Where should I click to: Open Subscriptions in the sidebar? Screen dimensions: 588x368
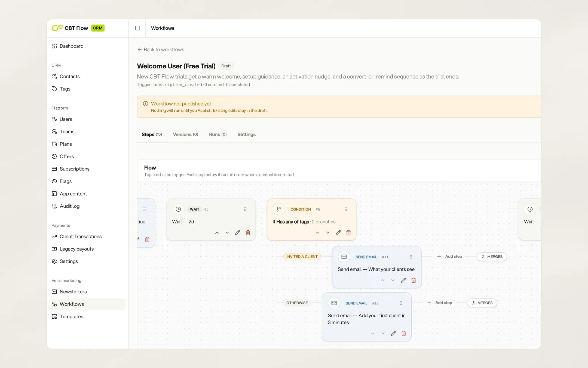[87, 169]
